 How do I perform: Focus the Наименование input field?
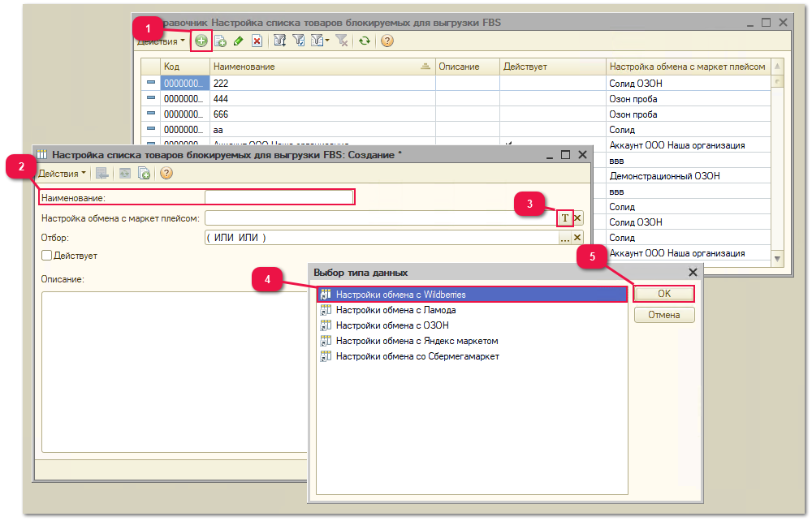click(x=279, y=197)
